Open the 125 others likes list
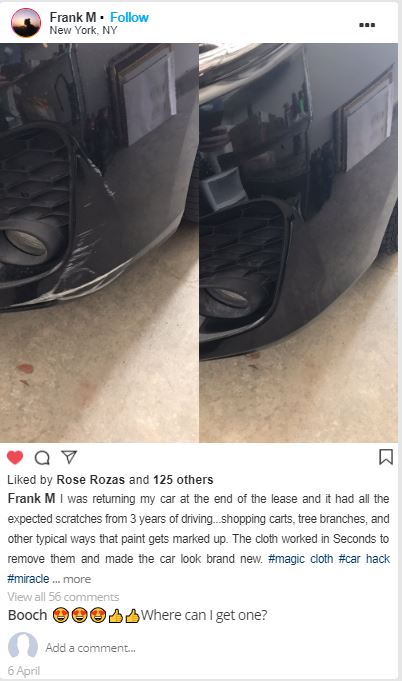The width and height of the screenshot is (402, 681). click(183, 479)
